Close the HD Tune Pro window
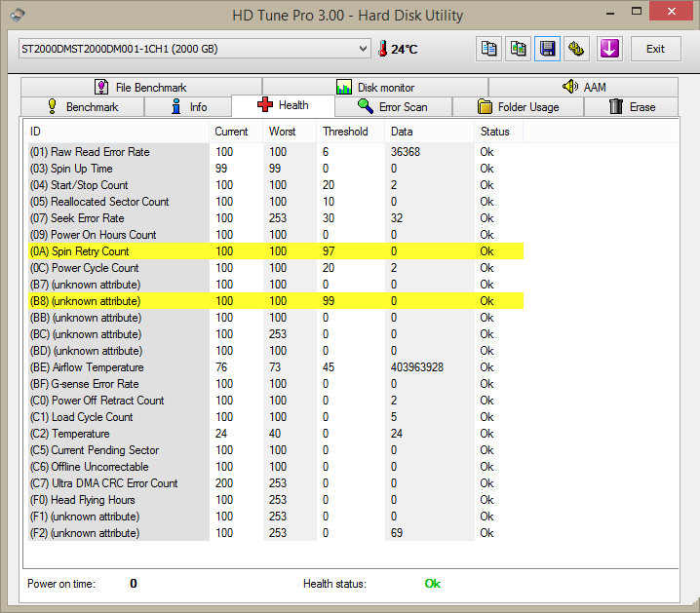700x613 pixels. (671, 11)
